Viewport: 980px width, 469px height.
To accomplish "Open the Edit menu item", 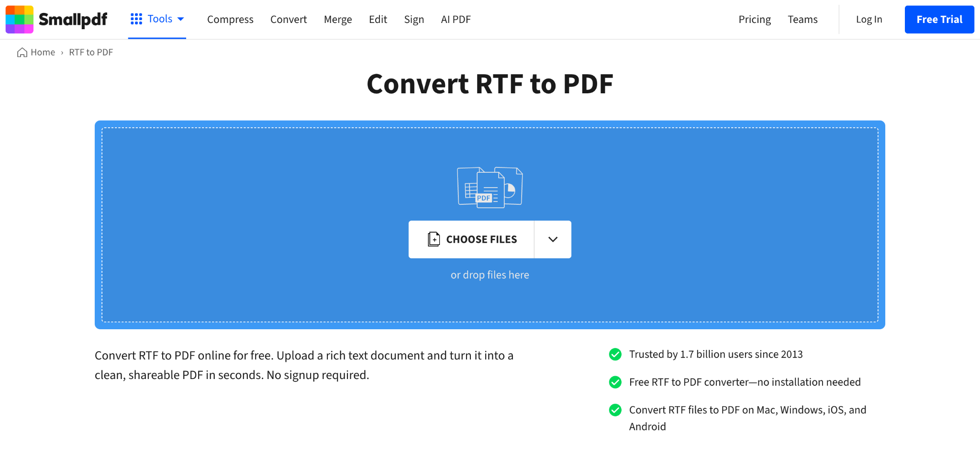I will [x=378, y=19].
